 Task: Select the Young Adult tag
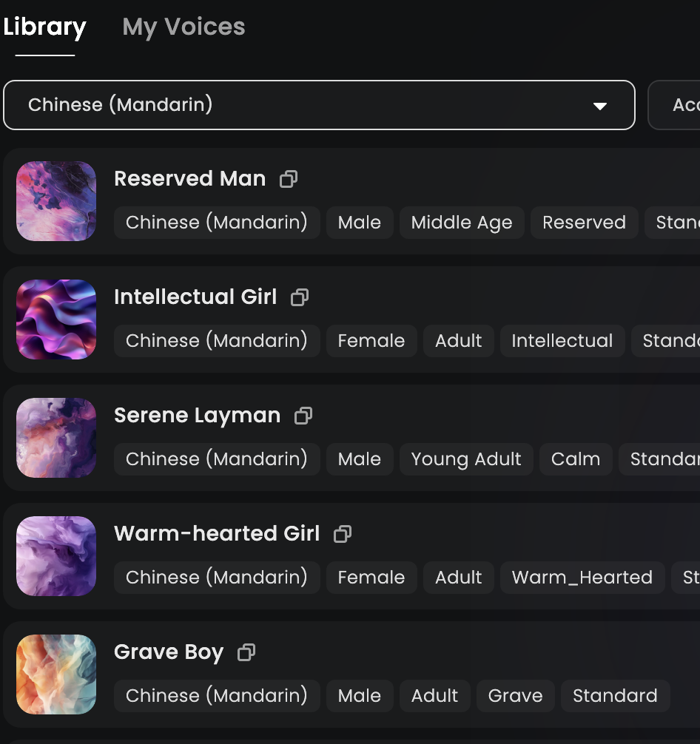coord(466,459)
